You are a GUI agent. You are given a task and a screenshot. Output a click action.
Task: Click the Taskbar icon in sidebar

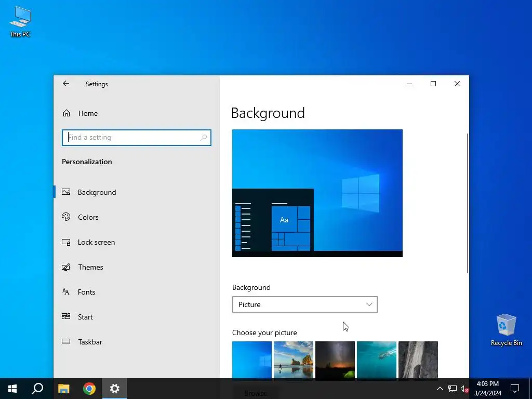pyautogui.click(x=66, y=341)
